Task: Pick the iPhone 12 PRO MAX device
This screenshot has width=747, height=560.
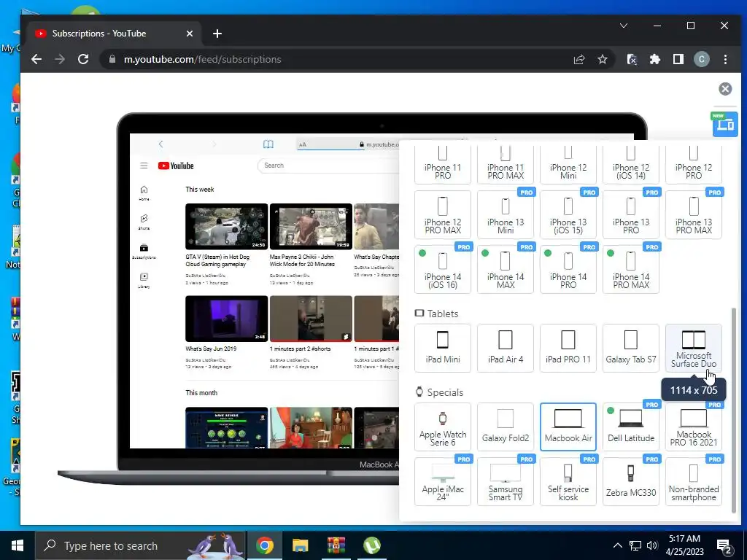Action: tap(443, 215)
